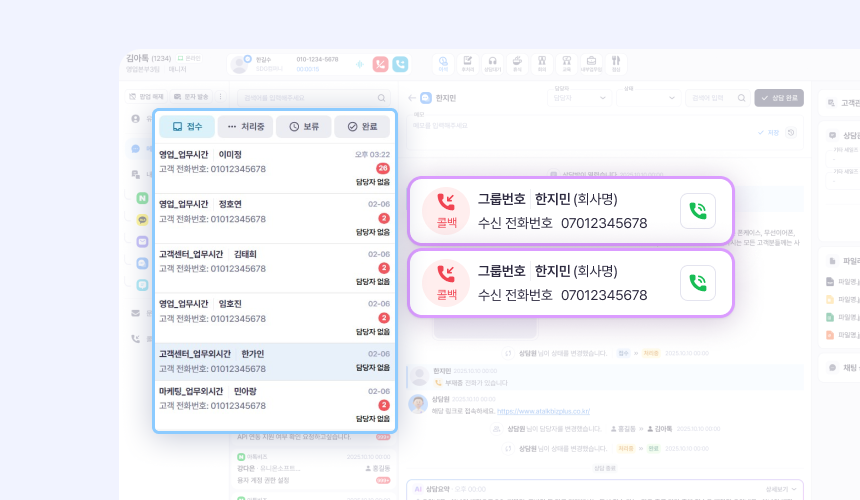Answer the first 콜백 card with green phone button
Image resolution: width=860 pixels, height=500 pixels.
[698, 211]
